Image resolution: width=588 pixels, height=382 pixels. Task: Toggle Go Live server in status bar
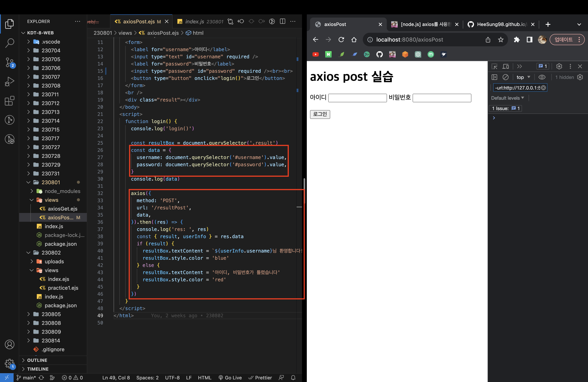(x=230, y=378)
